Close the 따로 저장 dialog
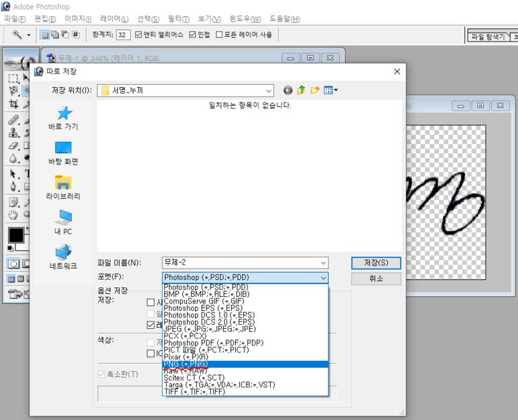Viewport: 518px width, 420px height. click(397, 71)
